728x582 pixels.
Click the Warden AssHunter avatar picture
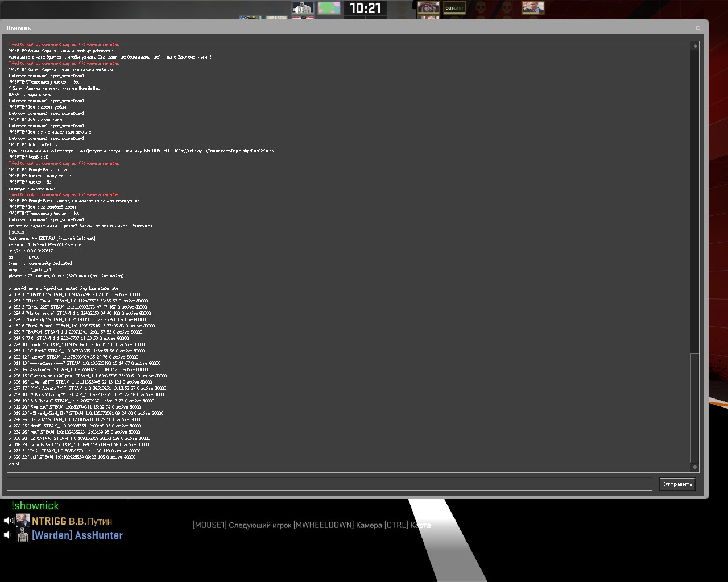tap(23, 535)
